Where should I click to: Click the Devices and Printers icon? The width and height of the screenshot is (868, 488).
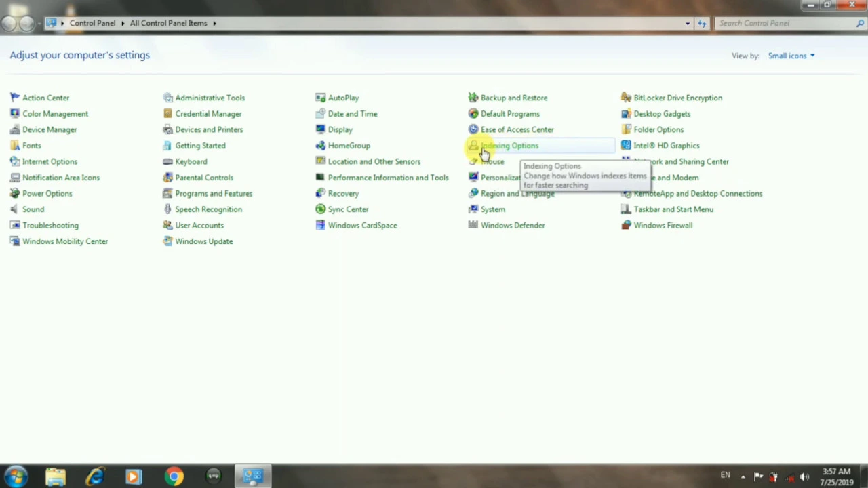click(167, 129)
